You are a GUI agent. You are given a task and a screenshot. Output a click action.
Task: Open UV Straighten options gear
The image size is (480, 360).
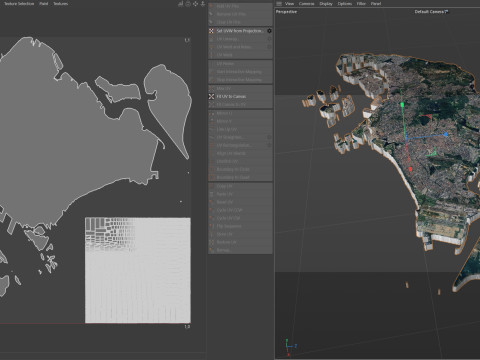pyautogui.click(x=269, y=137)
